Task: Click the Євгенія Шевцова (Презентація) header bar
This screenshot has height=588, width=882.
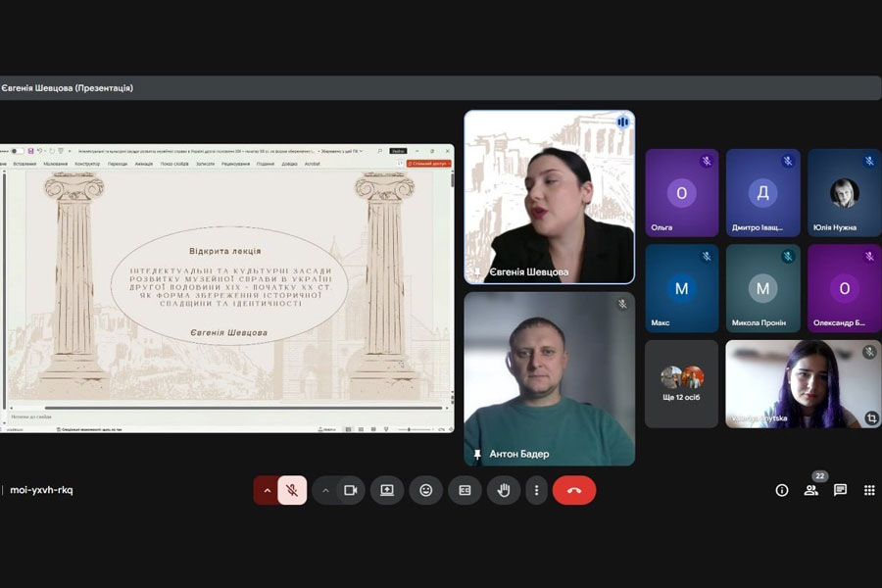Action: tap(441, 88)
